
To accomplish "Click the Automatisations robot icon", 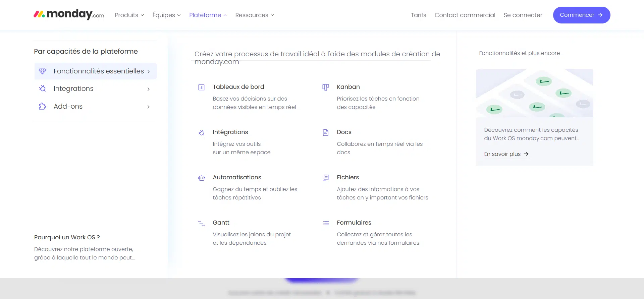I will pyautogui.click(x=201, y=178).
